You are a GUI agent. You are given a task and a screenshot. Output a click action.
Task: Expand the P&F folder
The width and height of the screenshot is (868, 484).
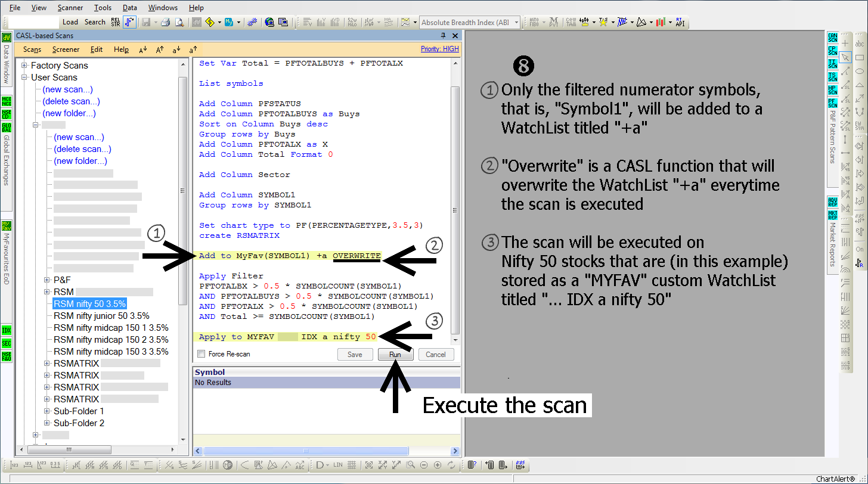pyautogui.click(x=48, y=280)
